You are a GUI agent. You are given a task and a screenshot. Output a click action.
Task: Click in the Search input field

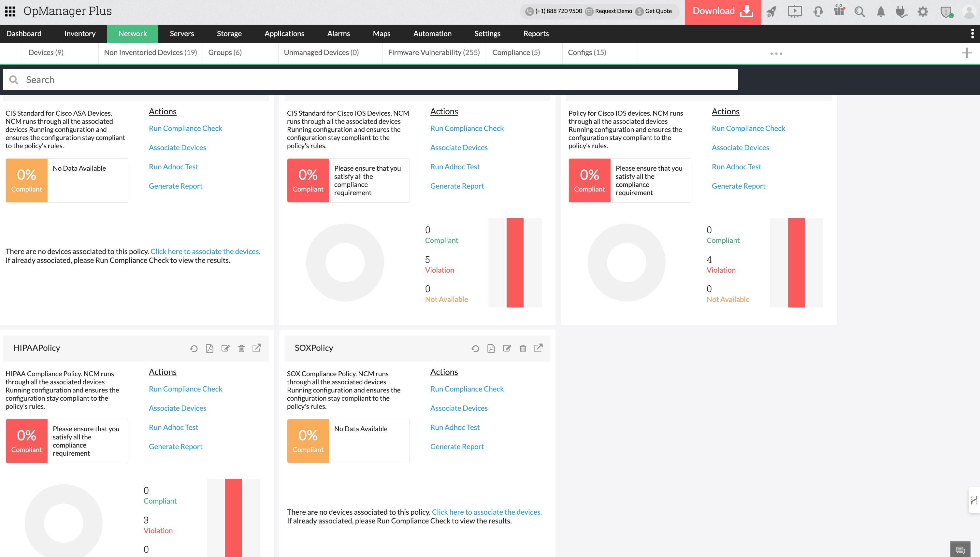pyautogui.click(x=370, y=79)
